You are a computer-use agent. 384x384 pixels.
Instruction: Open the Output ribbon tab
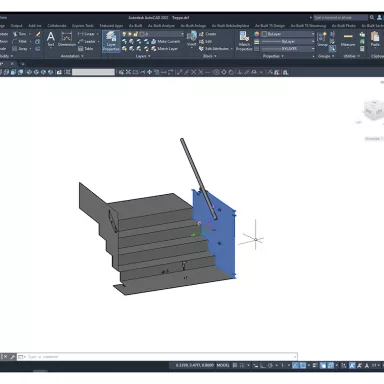pyautogui.click(x=16, y=26)
